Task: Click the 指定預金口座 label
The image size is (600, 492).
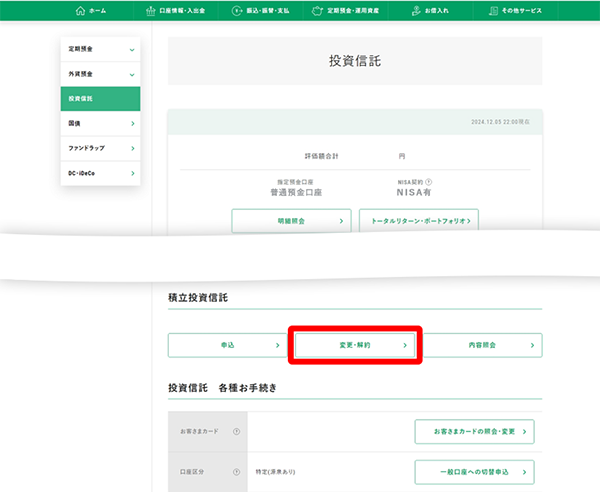Action: (x=295, y=182)
